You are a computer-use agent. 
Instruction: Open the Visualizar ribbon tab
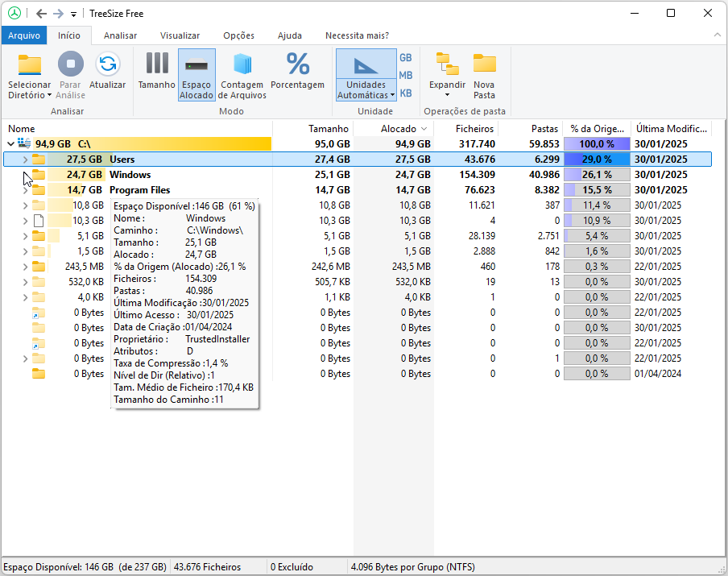click(x=180, y=35)
